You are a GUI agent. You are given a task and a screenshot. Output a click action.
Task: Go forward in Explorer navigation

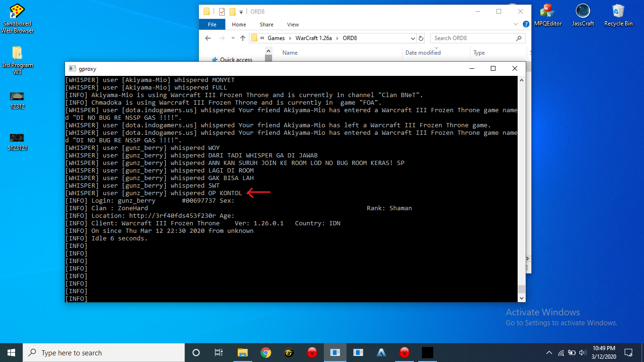(221, 38)
